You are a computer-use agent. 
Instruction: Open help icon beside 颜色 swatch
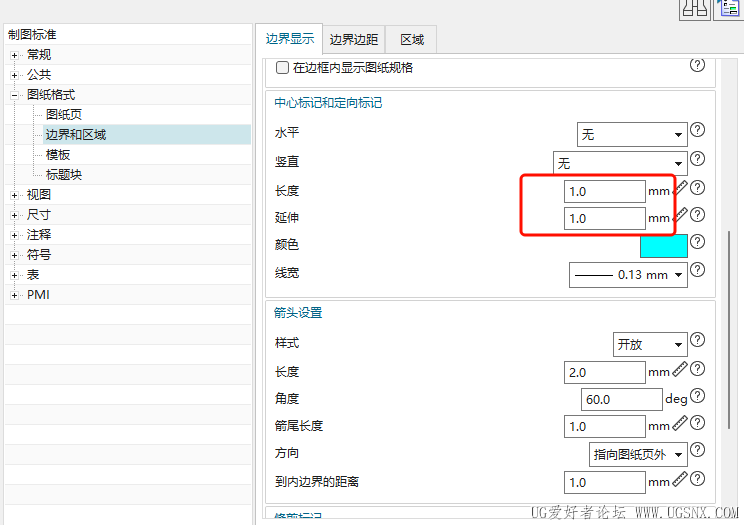coord(697,242)
